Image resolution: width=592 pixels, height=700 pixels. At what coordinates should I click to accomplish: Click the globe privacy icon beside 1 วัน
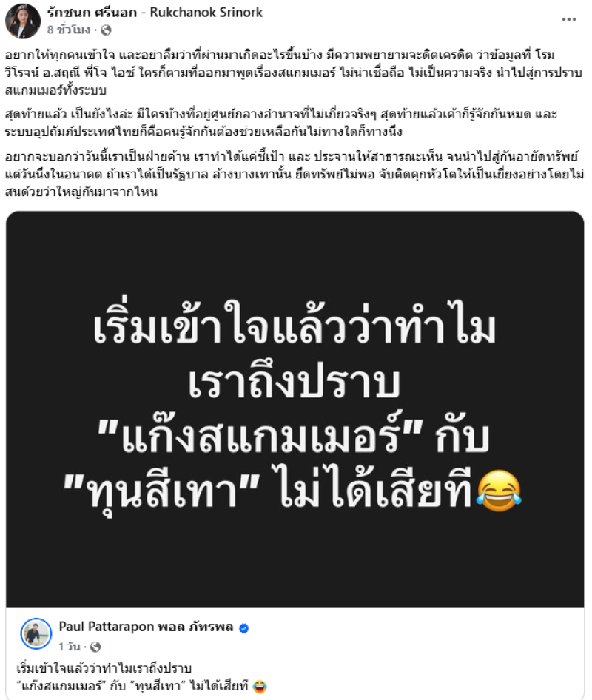pyautogui.click(x=95, y=647)
